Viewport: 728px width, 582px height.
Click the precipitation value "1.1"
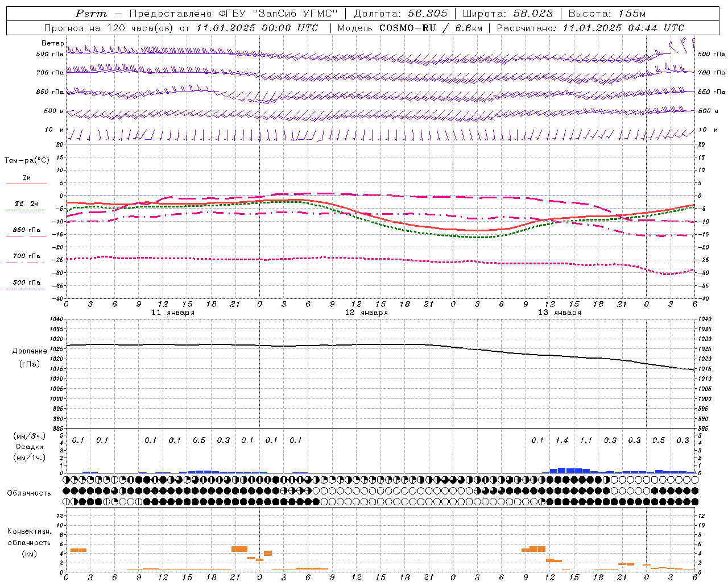coord(586,440)
